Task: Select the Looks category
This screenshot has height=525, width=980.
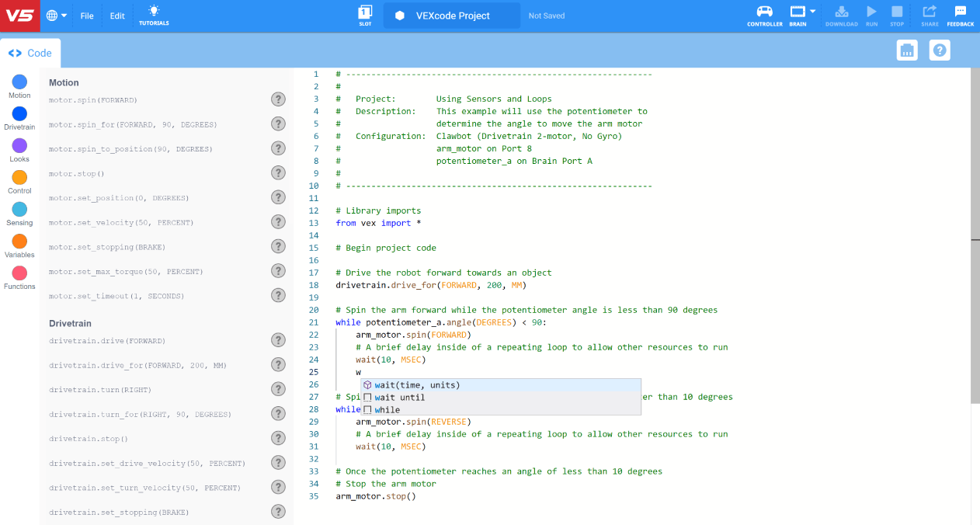Action: (19, 150)
